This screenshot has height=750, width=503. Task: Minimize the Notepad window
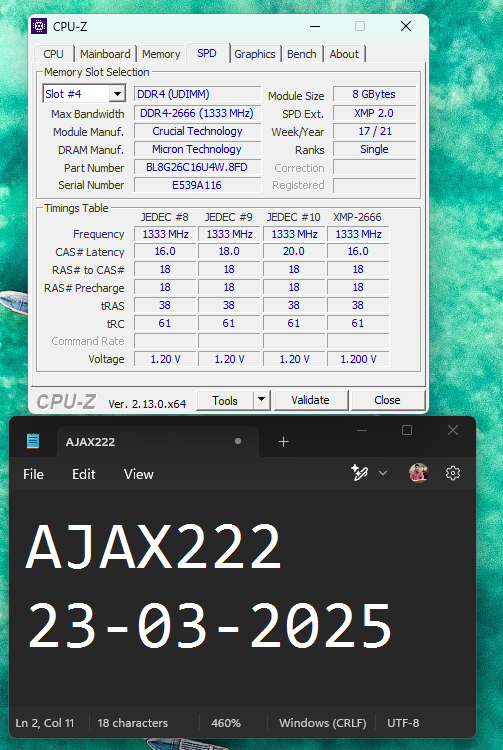[x=362, y=430]
